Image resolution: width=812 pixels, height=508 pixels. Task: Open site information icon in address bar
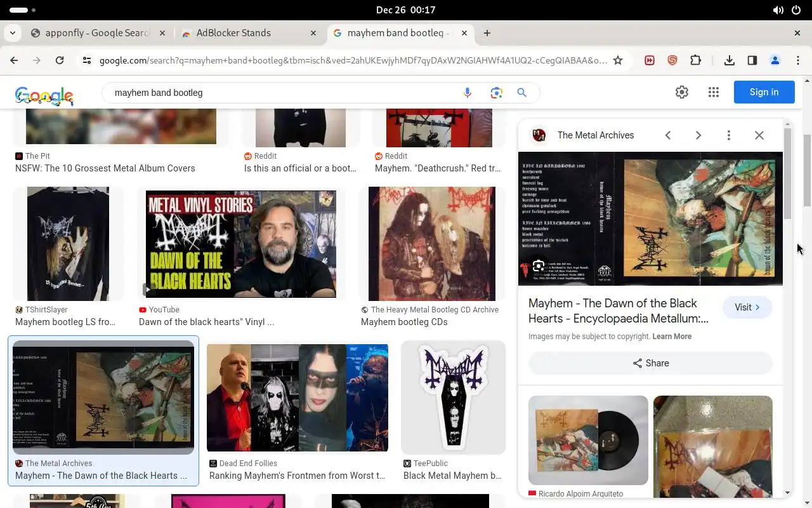(x=87, y=60)
